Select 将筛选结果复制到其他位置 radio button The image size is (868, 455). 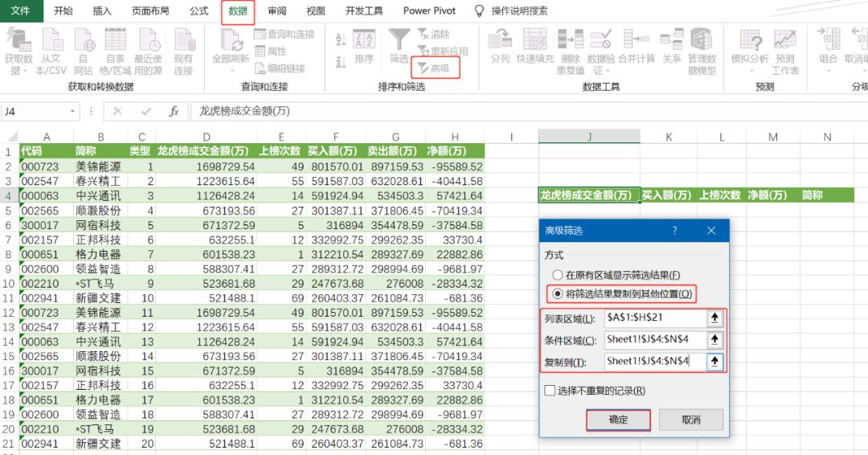click(x=557, y=294)
